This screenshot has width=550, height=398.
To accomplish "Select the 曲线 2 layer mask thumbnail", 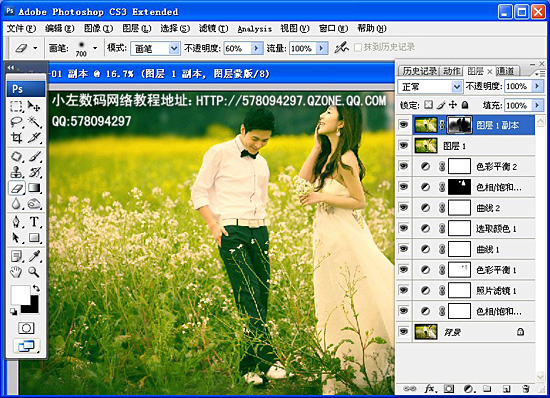I will (459, 208).
